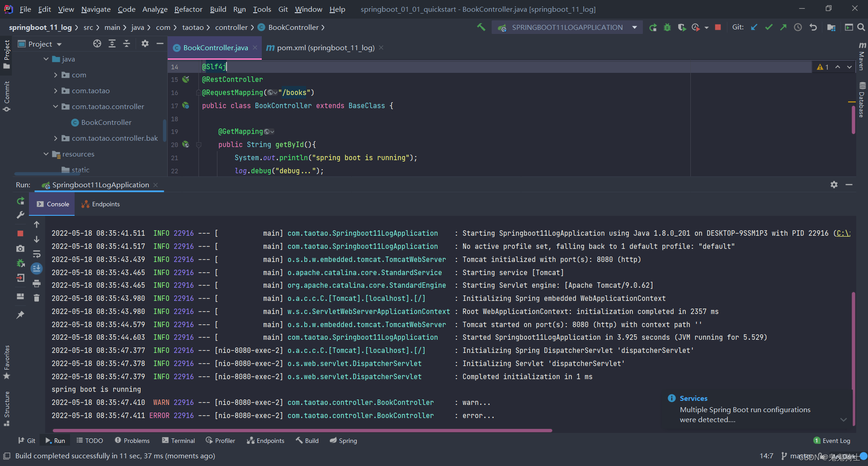Collapse the resources folder
The height and width of the screenshot is (466, 868).
(46, 154)
